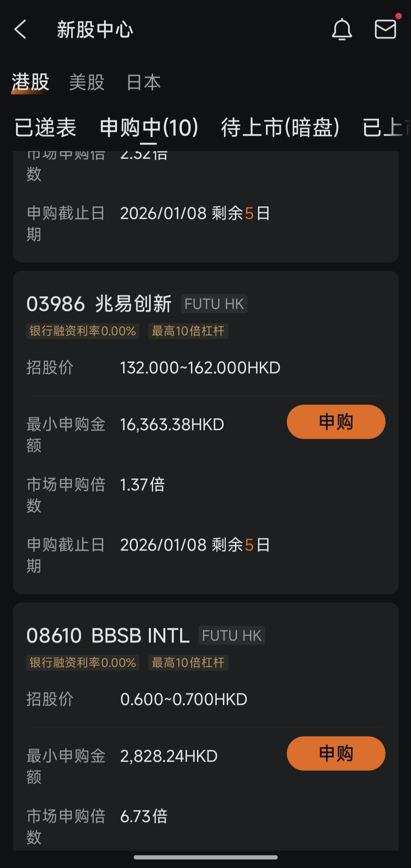Select the 日本 market tab
This screenshot has width=411, height=868.
point(144,82)
